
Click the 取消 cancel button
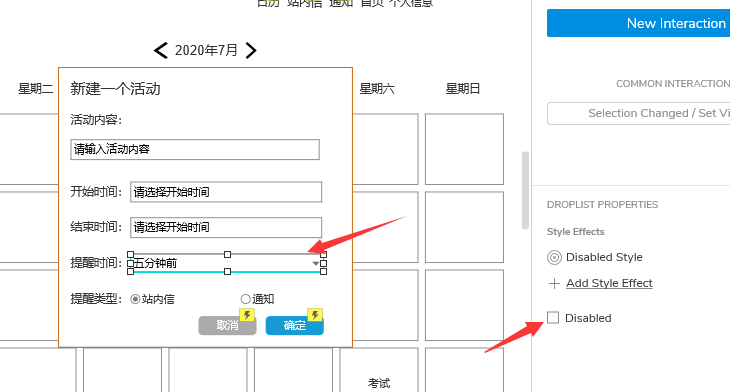(227, 325)
